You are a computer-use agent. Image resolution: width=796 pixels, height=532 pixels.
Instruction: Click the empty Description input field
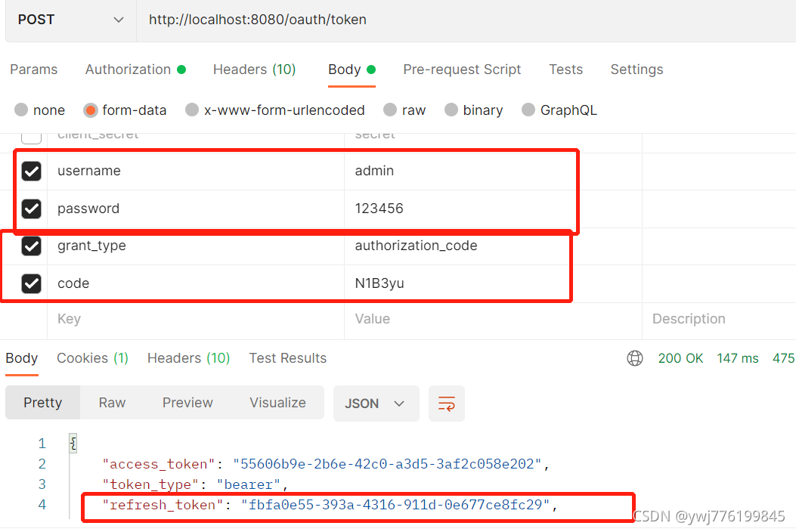(x=719, y=320)
